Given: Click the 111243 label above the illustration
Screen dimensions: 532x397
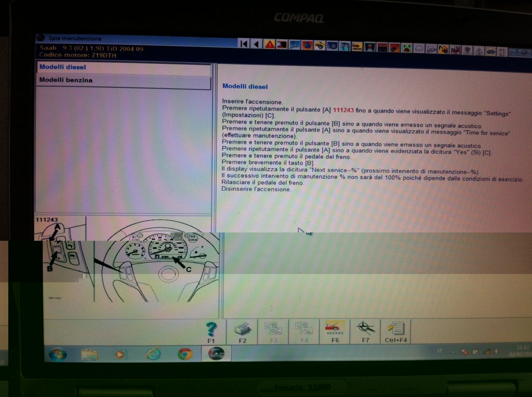Looking at the screenshot, I should coord(47,220).
